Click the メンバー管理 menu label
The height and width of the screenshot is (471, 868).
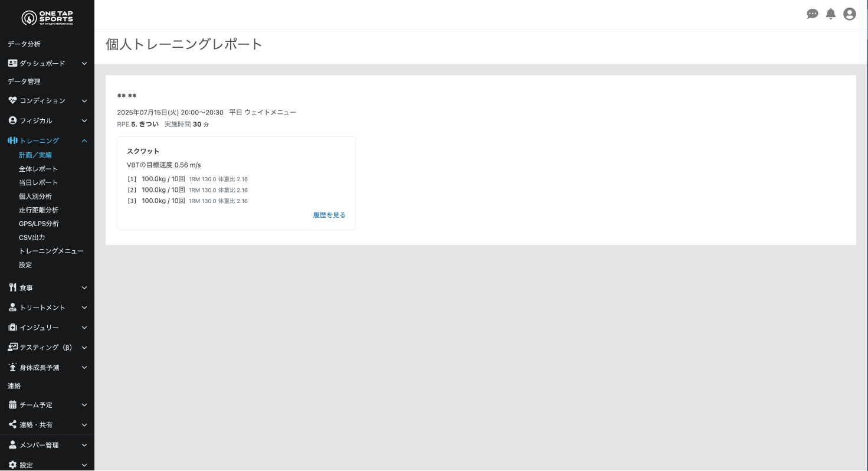pos(40,445)
